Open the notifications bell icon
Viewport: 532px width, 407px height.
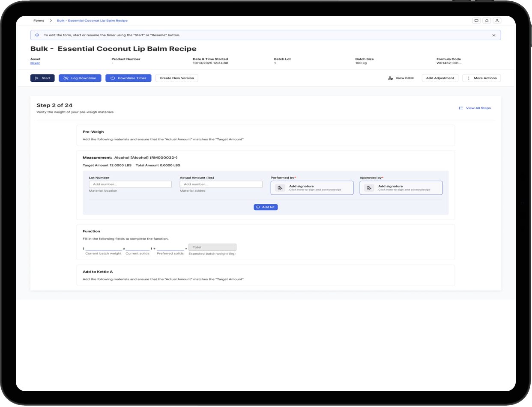(487, 21)
